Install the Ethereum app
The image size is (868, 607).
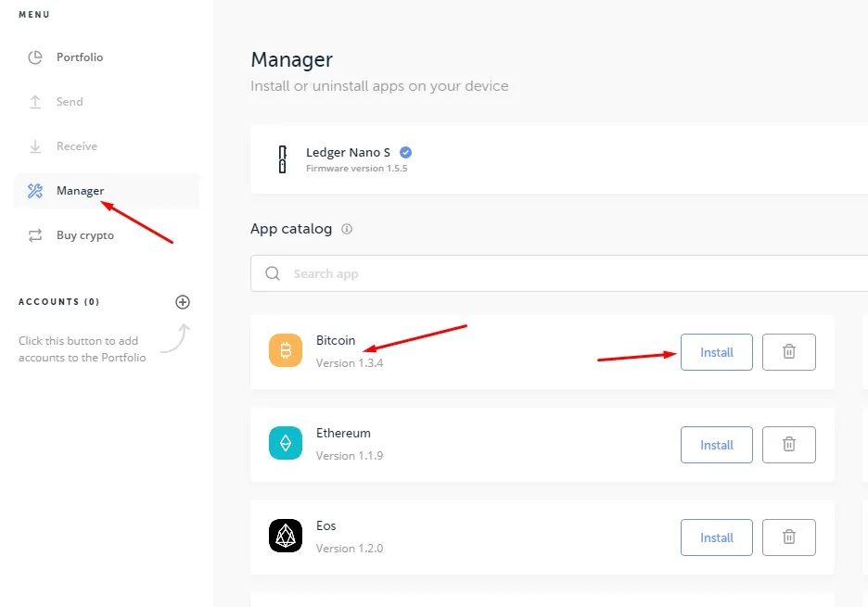pos(716,445)
